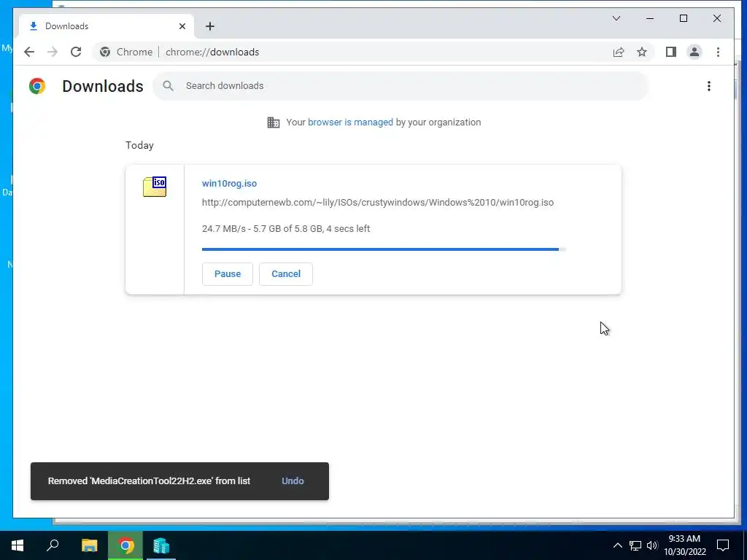This screenshot has width=747, height=560.
Task: Open the Downloads page more actions menu
Action: (709, 86)
